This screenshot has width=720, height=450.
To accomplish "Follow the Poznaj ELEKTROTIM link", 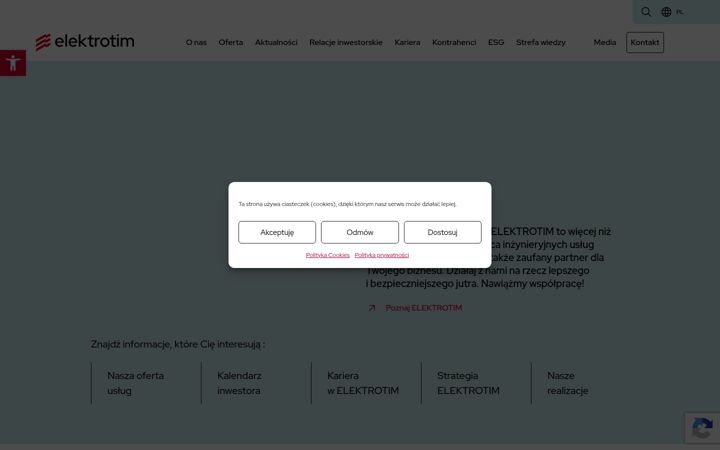I will 423,308.
